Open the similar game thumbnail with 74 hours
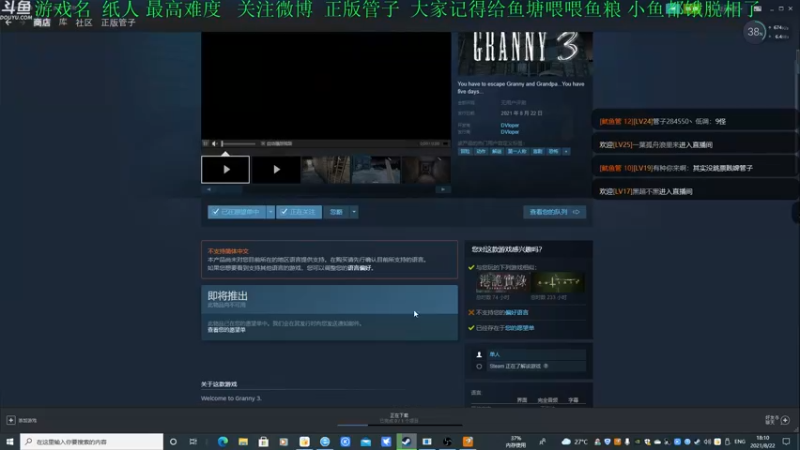The height and width of the screenshot is (450, 800). click(502, 283)
